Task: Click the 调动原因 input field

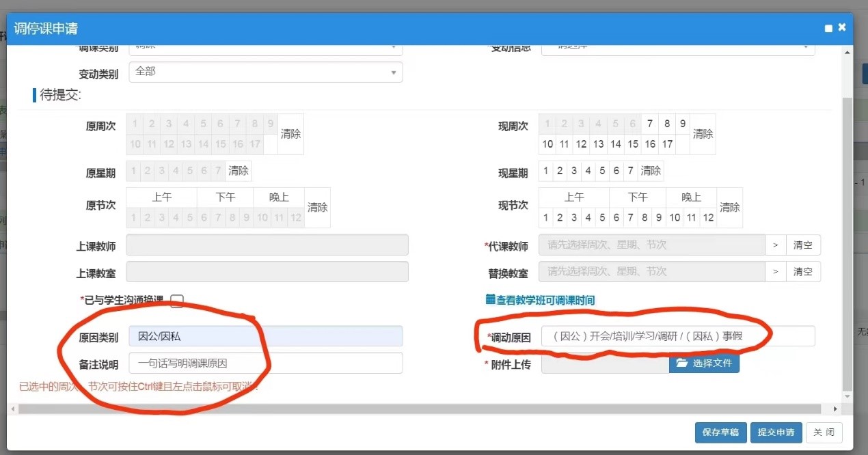Action: pos(677,336)
